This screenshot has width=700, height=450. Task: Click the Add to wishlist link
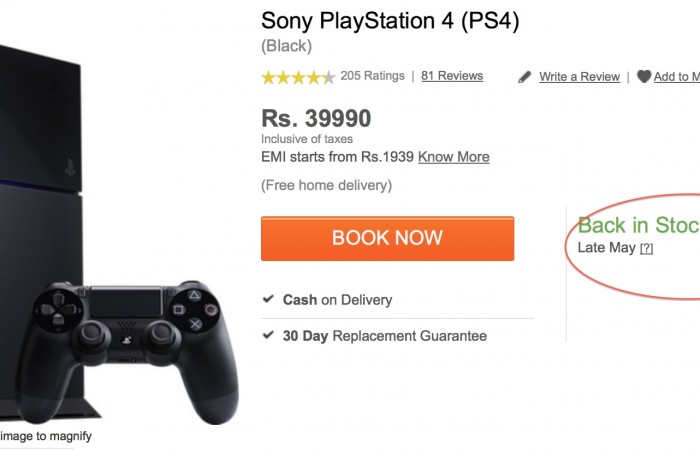coord(677,77)
